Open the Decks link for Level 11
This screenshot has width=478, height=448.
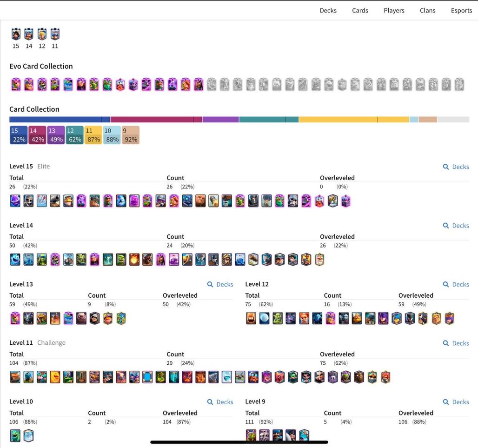point(456,343)
